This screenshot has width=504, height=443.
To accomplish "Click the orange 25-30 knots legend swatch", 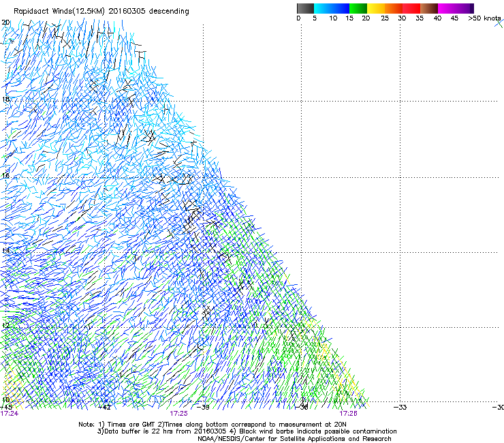I will [394, 8].
